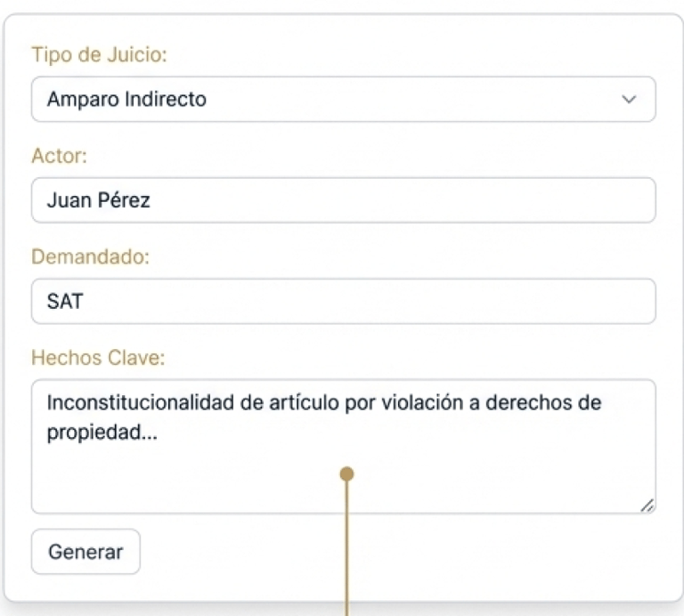Click the gold circular marker dot
The height and width of the screenshot is (616, 684).
[346, 474]
